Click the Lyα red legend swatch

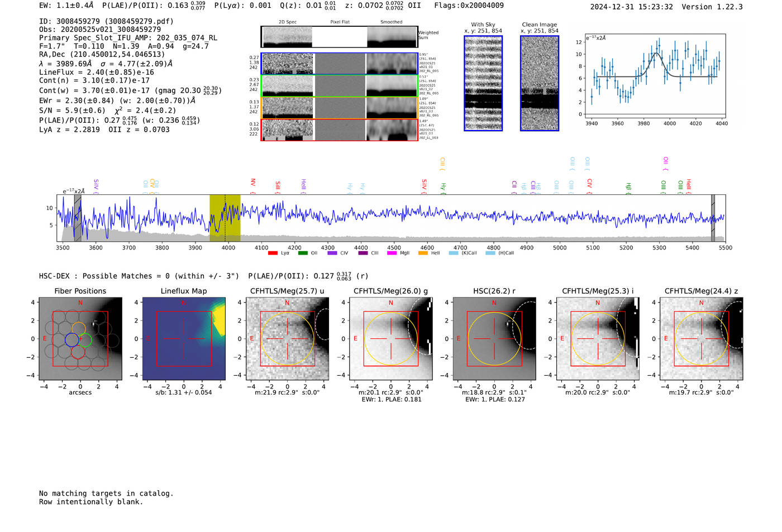tap(273, 253)
